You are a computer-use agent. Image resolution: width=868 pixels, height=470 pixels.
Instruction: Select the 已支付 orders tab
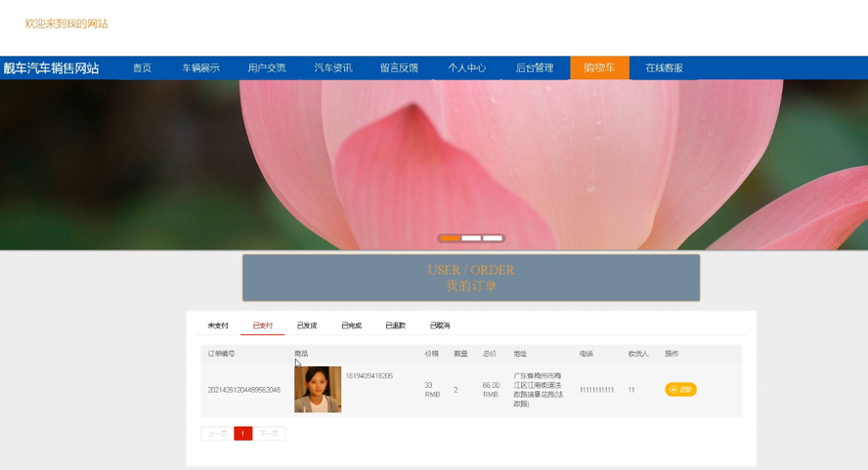(263, 325)
